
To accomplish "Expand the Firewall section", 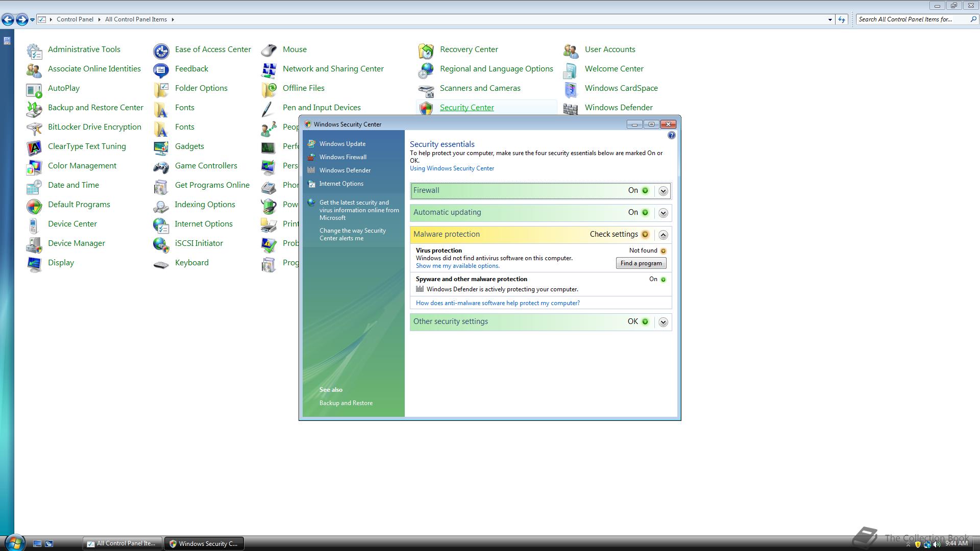I will [x=663, y=191].
